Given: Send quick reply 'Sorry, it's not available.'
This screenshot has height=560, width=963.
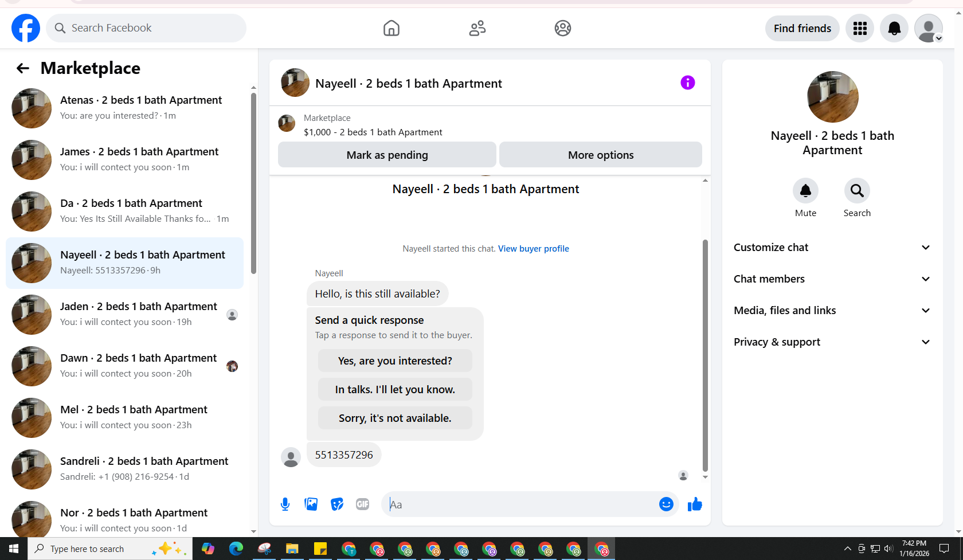Looking at the screenshot, I should click(x=395, y=418).
